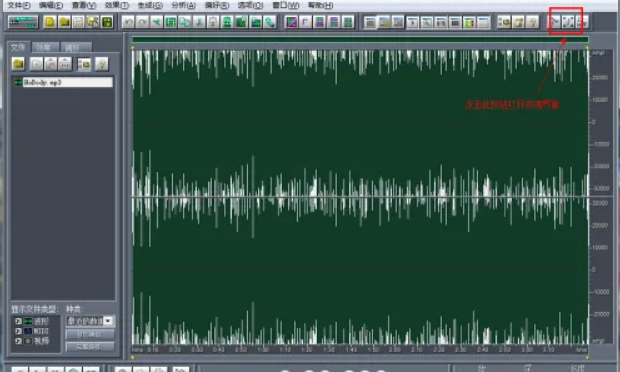
Task: Click the toolbar icon showing letter P
Action: tap(305, 22)
